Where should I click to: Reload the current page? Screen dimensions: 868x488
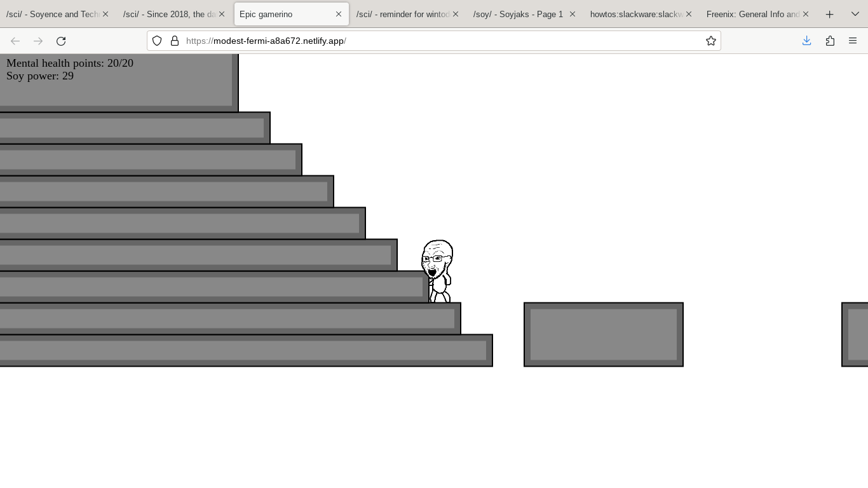click(61, 41)
